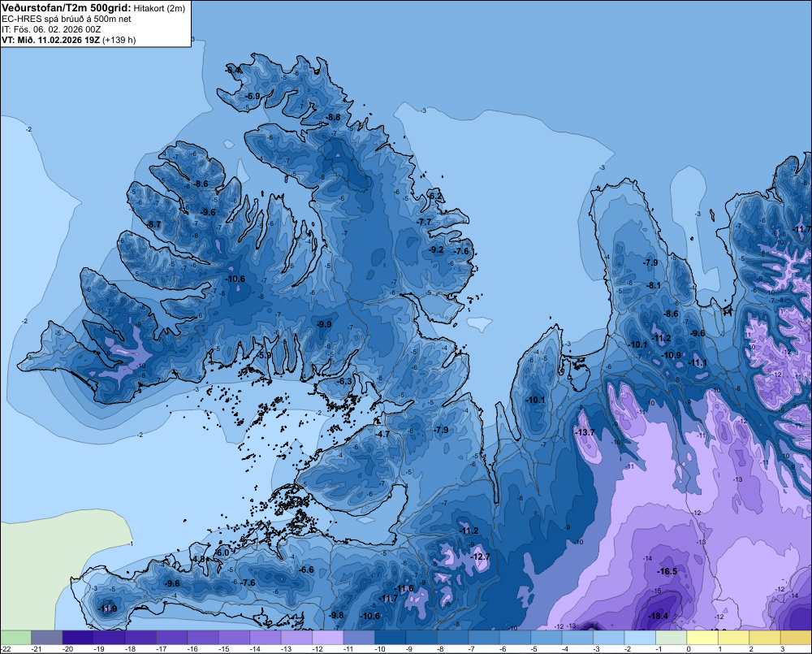Click the -7.7 temperature label
812x654 pixels.
pos(424,222)
